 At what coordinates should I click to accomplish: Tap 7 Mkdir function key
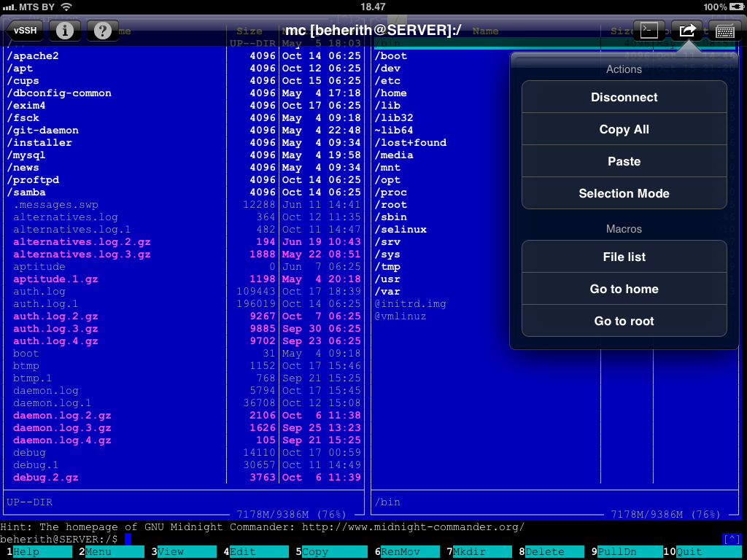point(479,552)
